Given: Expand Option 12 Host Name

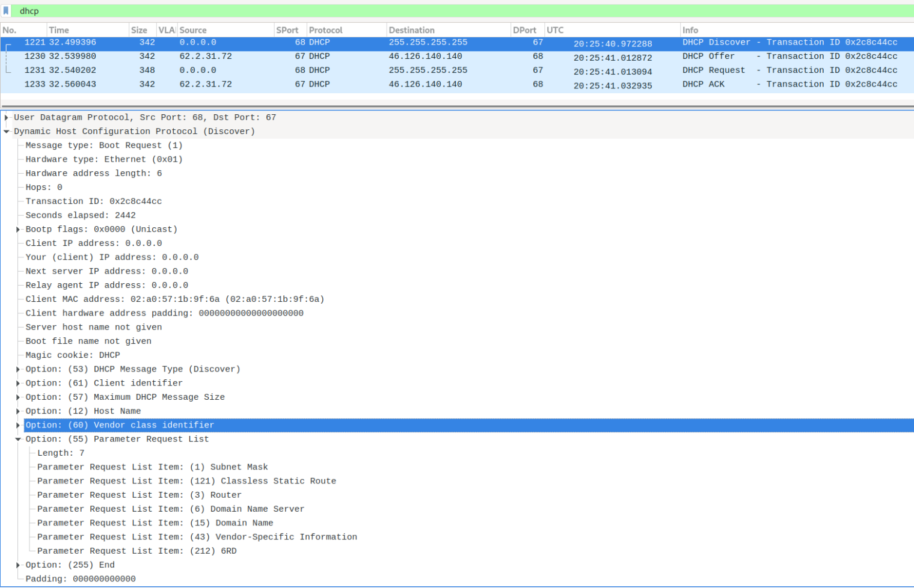Looking at the screenshot, I should tap(18, 412).
